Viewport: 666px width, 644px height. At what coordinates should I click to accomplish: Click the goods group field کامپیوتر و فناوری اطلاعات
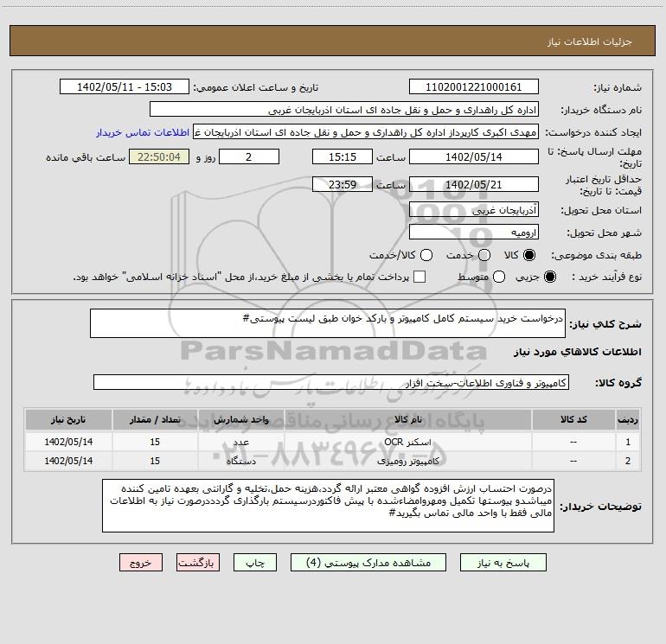tap(331, 382)
